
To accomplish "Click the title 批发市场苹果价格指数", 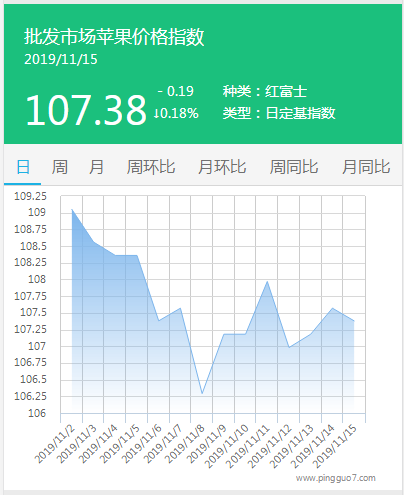I will click(x=114, y=37).
